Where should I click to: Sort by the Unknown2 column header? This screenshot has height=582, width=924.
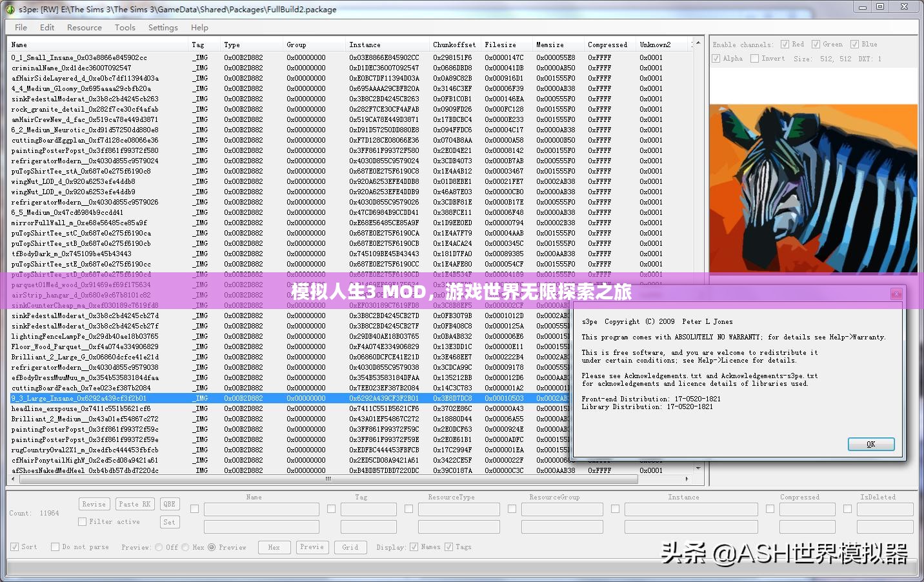pyautogui.click(x=662, y=45)
